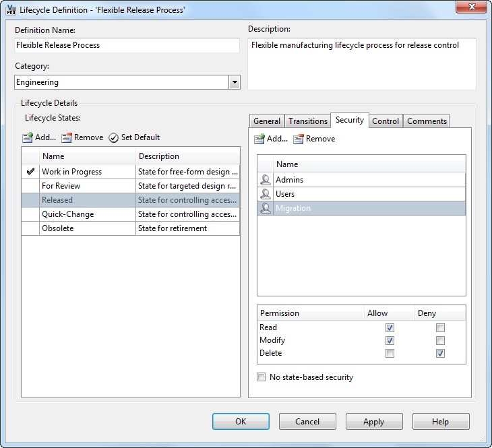Switch to the General tab
This screenshot has height=448, width=492.
[x=267, y=121]
